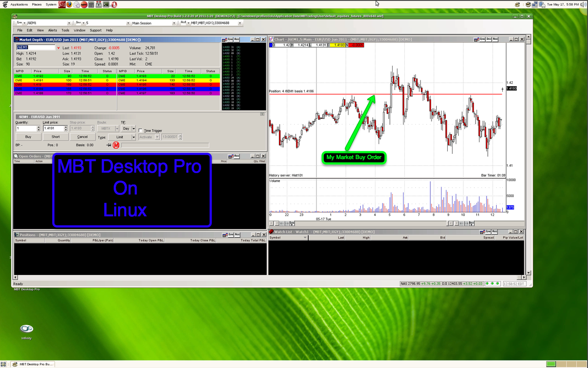Open the Infinity desktop shortcut
This screenshot has height=368, width=588.
tap(26, 331)
